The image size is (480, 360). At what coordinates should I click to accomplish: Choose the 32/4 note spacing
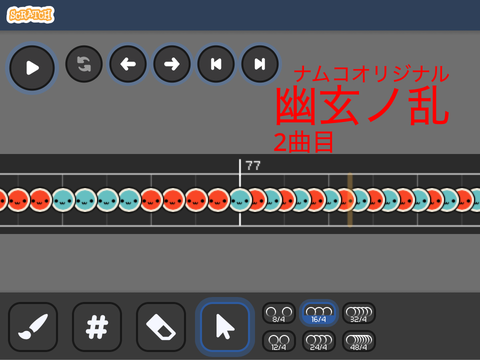pyautogui.click(x=359, y=314)
